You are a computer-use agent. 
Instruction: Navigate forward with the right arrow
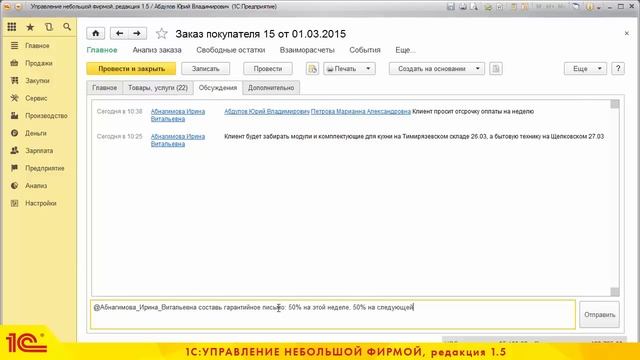tap(137, 33)
